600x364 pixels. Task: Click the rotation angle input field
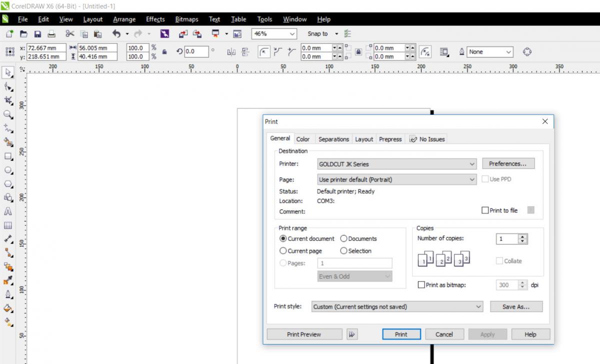coord(196,51)
